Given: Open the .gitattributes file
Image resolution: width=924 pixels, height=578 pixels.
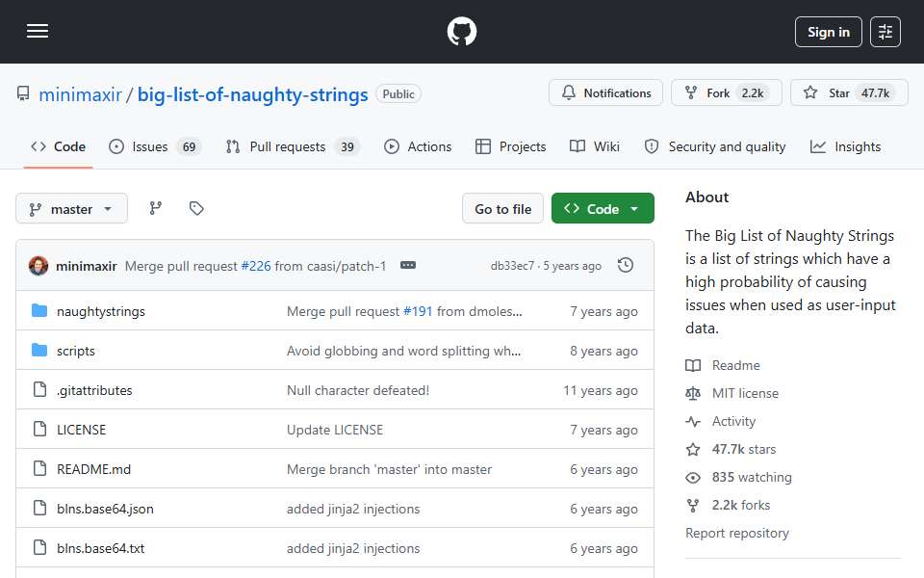Looking at the screenshot, I should (94, 390).
